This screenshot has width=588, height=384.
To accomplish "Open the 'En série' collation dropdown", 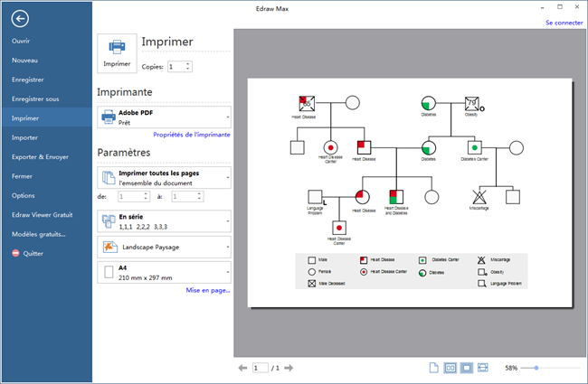I will 164,221.
